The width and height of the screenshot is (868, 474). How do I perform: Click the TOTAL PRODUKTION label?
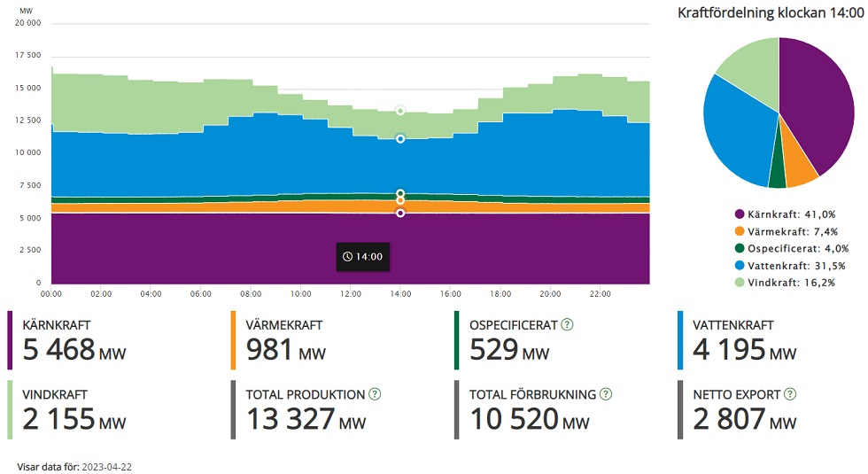[x=306, y=395]
